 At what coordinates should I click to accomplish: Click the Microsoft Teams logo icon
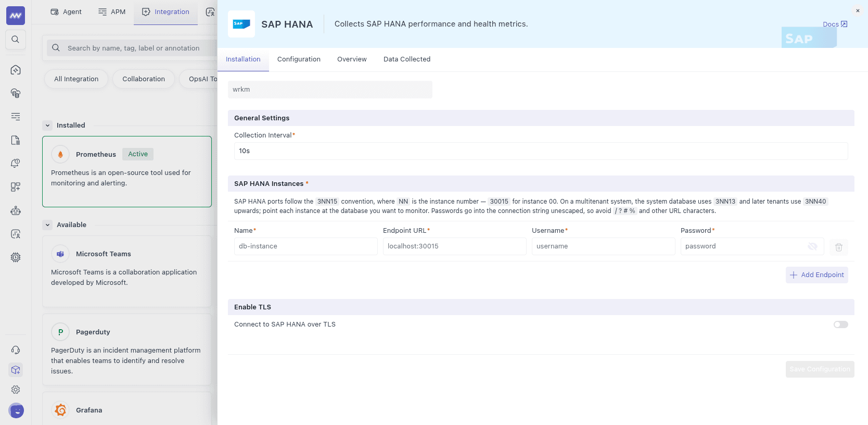[60, 254]
